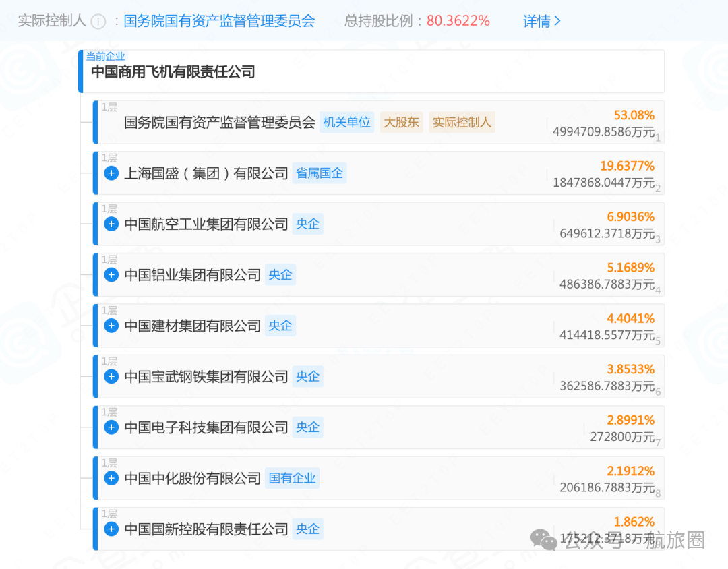
Task: Select 中国商用飞机有限责任公司 current company title
Action: (x=173, y=72)
